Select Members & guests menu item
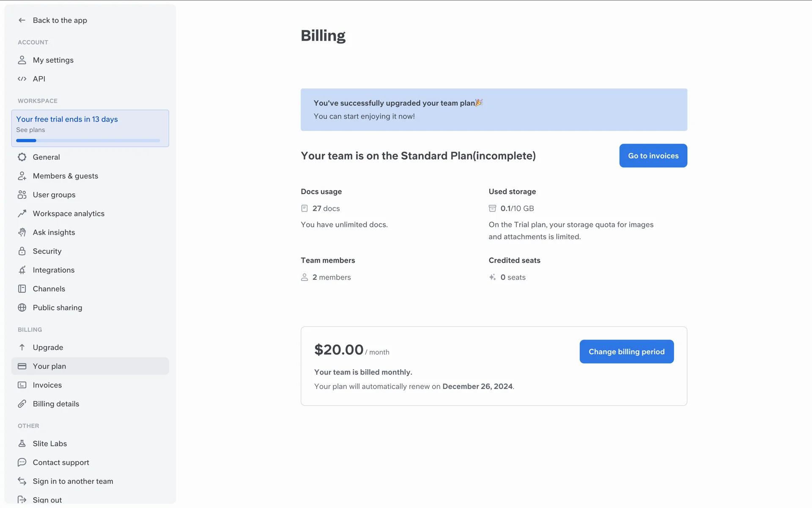 [x=66, y=176]
